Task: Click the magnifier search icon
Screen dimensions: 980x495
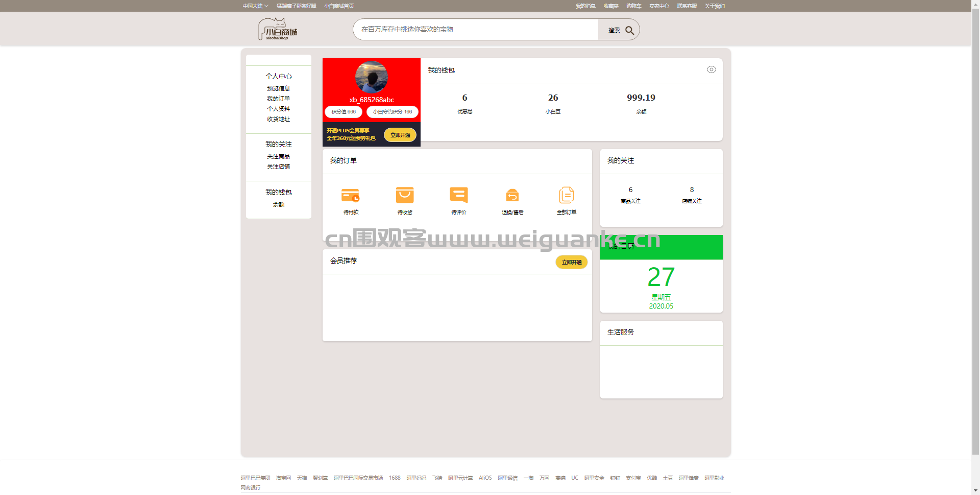Action: coord(630,30)
